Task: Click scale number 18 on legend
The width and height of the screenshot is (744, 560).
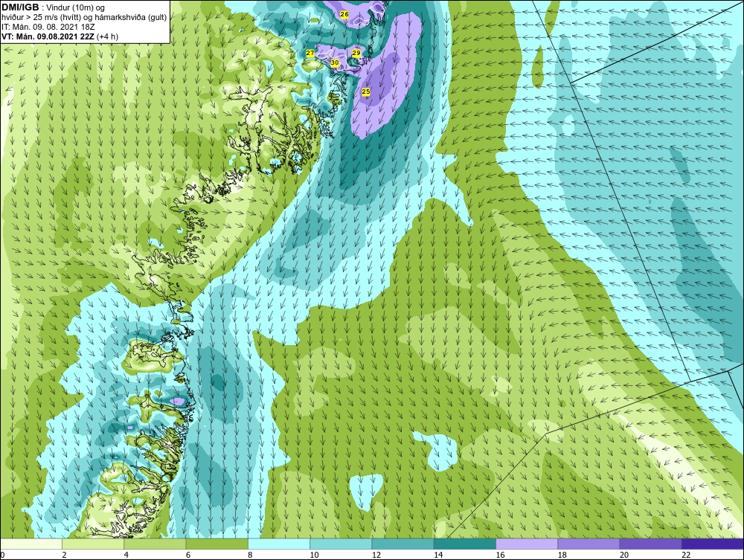Action: point(562,556)
